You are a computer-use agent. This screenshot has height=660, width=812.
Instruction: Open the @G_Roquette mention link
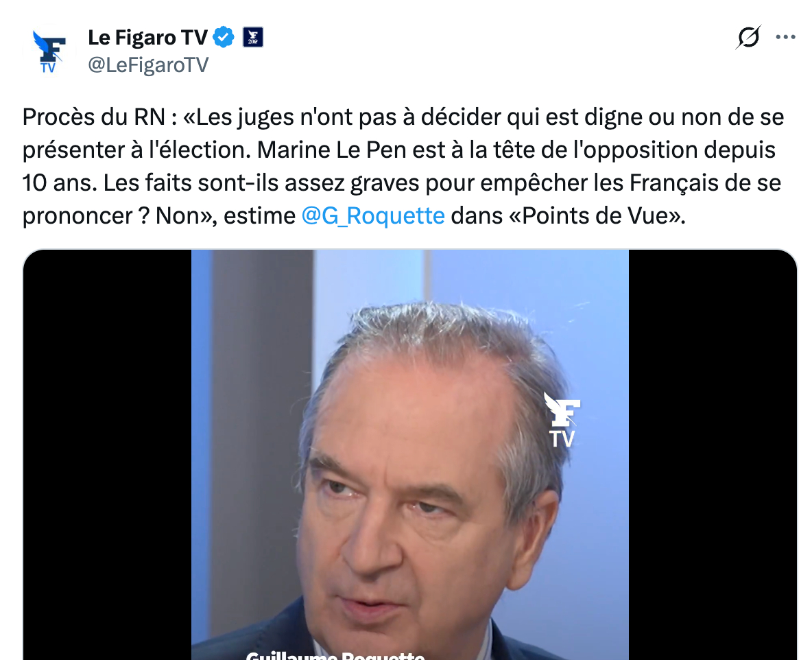(x=373, y=215)
